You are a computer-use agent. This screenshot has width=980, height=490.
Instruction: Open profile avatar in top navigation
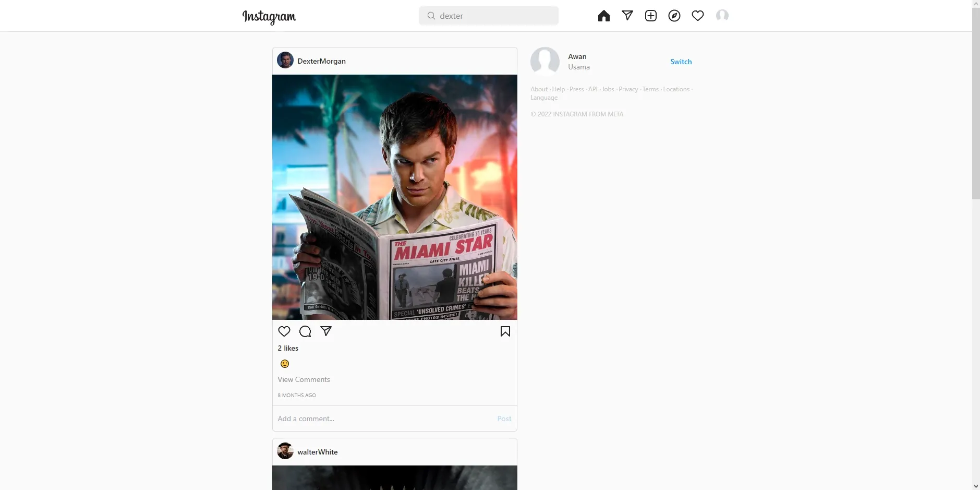pos(722,16)
